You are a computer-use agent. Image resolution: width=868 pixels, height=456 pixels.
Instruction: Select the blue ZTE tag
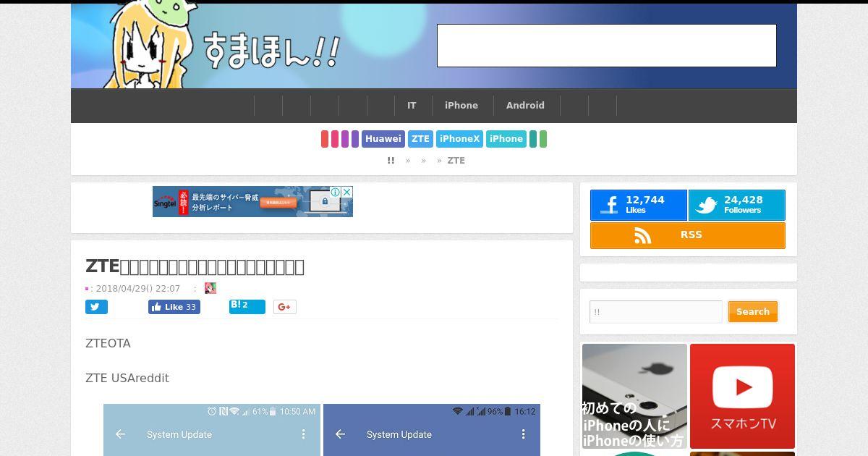(x=420, y=139)
